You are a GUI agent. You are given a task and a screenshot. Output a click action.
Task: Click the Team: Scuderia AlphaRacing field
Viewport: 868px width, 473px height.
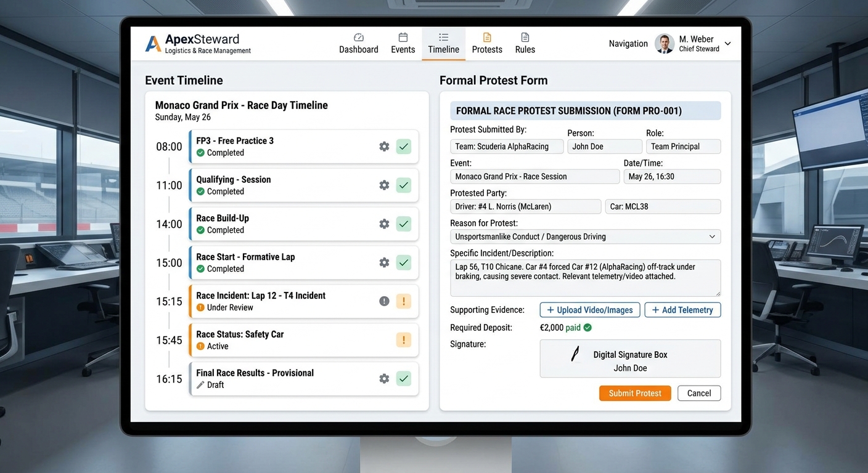coord(507,147)
